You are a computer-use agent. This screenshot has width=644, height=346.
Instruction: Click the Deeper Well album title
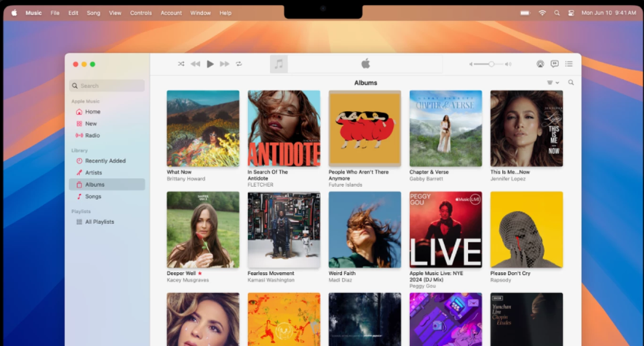[x=181, y=273]
